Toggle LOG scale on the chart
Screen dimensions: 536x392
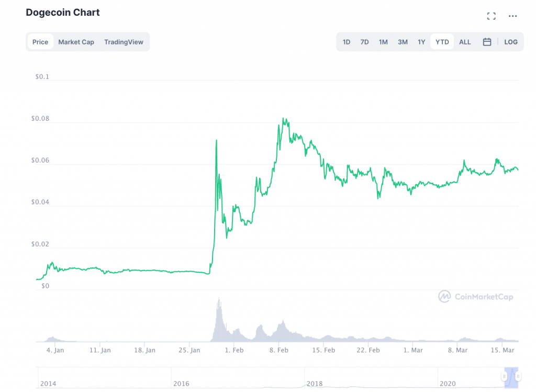511,42
